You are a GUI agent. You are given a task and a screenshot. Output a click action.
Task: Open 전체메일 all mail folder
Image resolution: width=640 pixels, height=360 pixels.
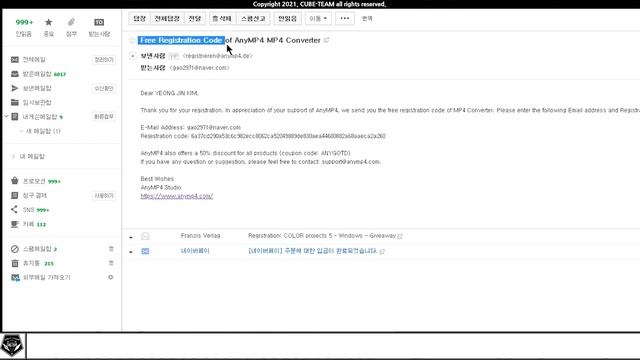[34, 60]
